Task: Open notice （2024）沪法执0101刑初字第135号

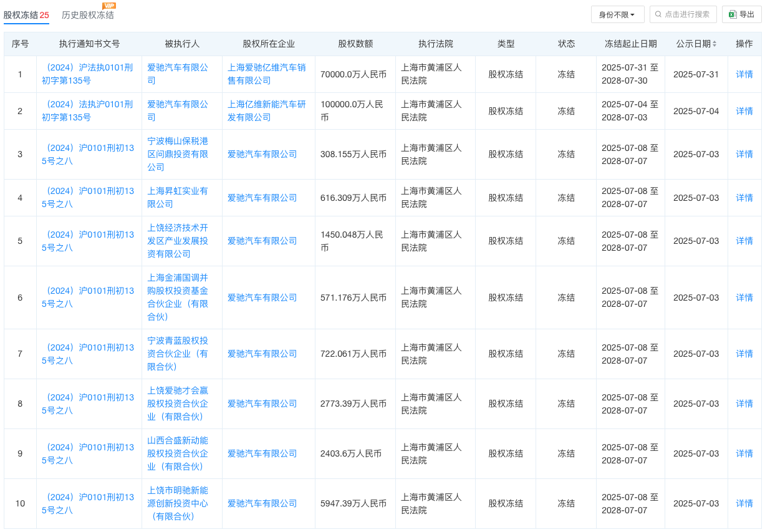Action: pyautogui.click(x=88, y=74)
